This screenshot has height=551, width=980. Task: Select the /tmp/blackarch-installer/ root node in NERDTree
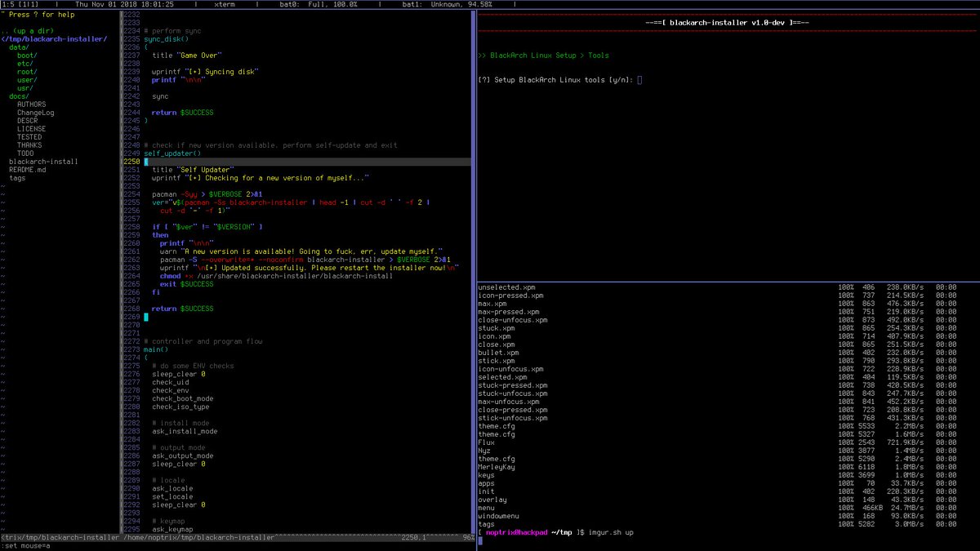coord(54,39)
